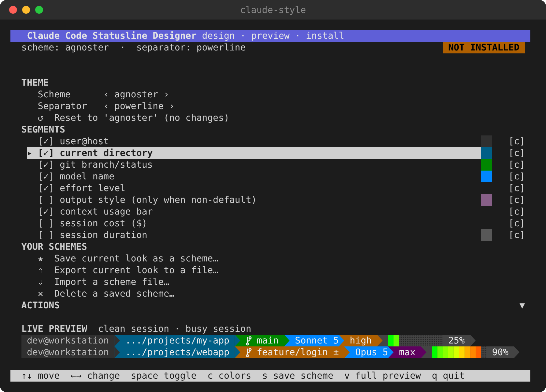
Task: Toggle the current directory segment checkbox
Action: (46, 153)
